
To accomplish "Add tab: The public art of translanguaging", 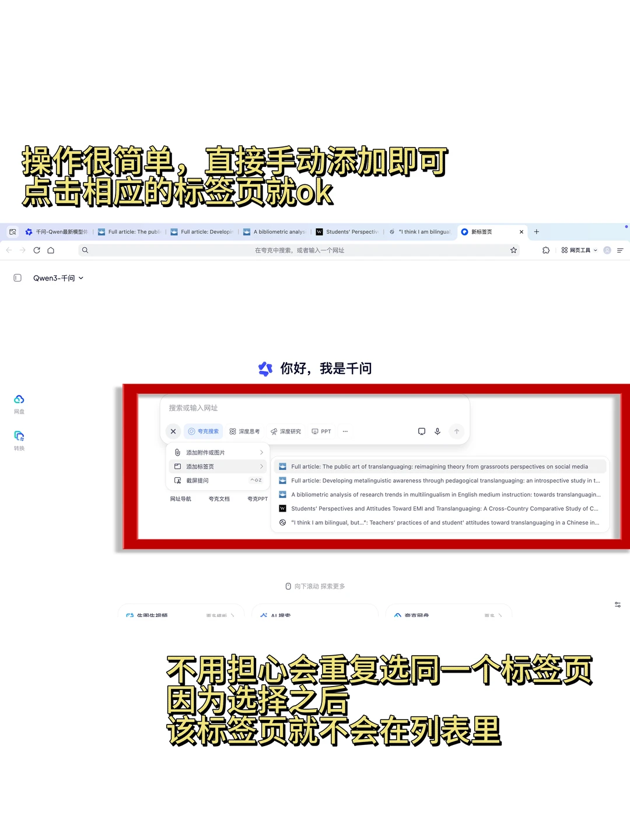I will click(440, 467).
